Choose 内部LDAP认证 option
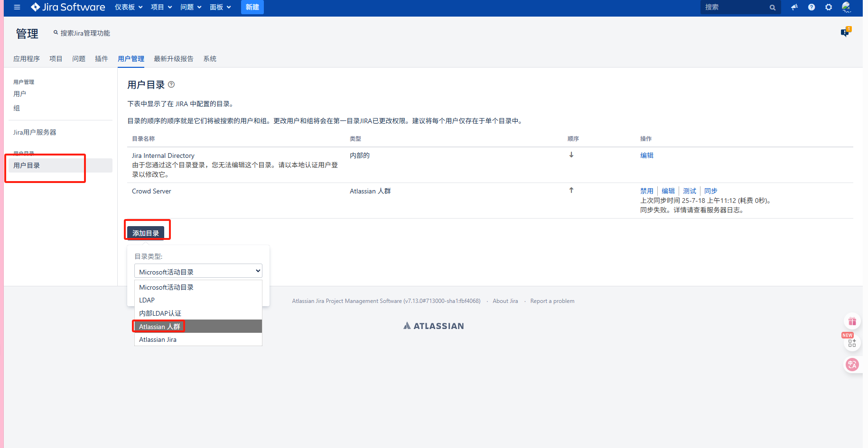This screenshot has height=448, width=868. click(x=198, y=313)
